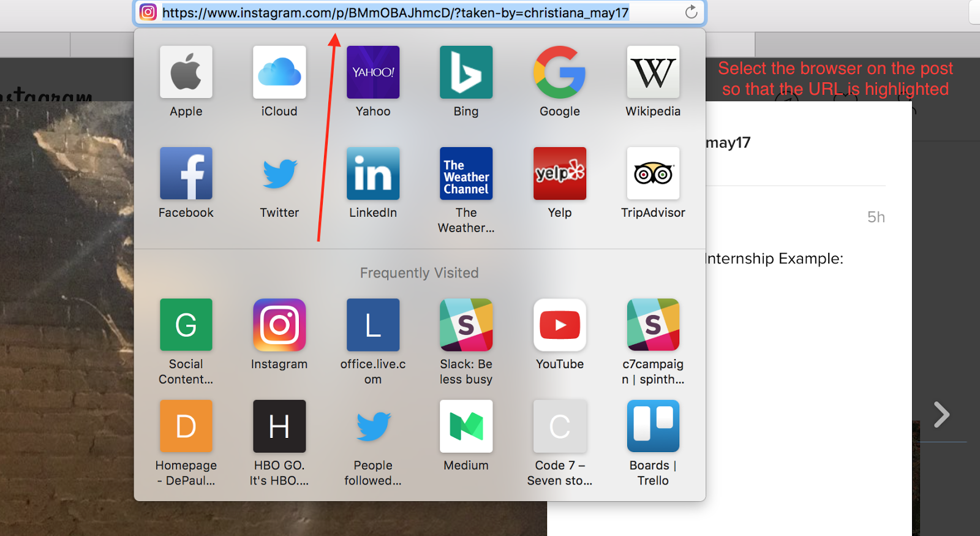Click the Internship Example caption text
Image resolution: width=980 pixels, height=536 pixels.
tap(774, 259)
